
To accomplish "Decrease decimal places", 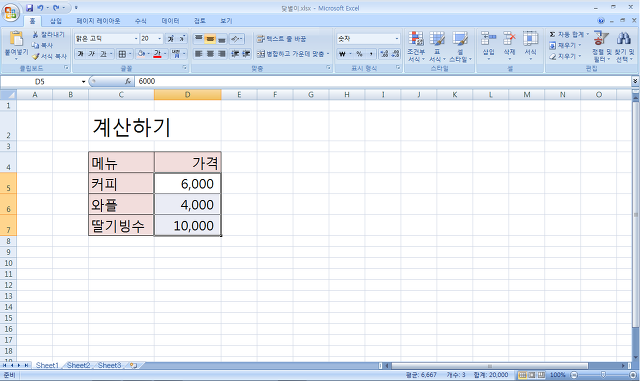I will [x=395, y=54].
